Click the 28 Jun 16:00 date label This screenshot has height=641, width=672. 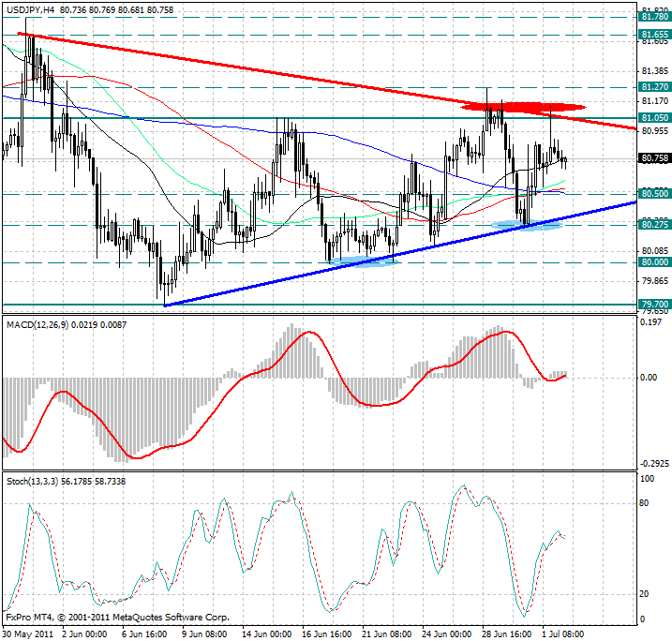pos(506,634)
